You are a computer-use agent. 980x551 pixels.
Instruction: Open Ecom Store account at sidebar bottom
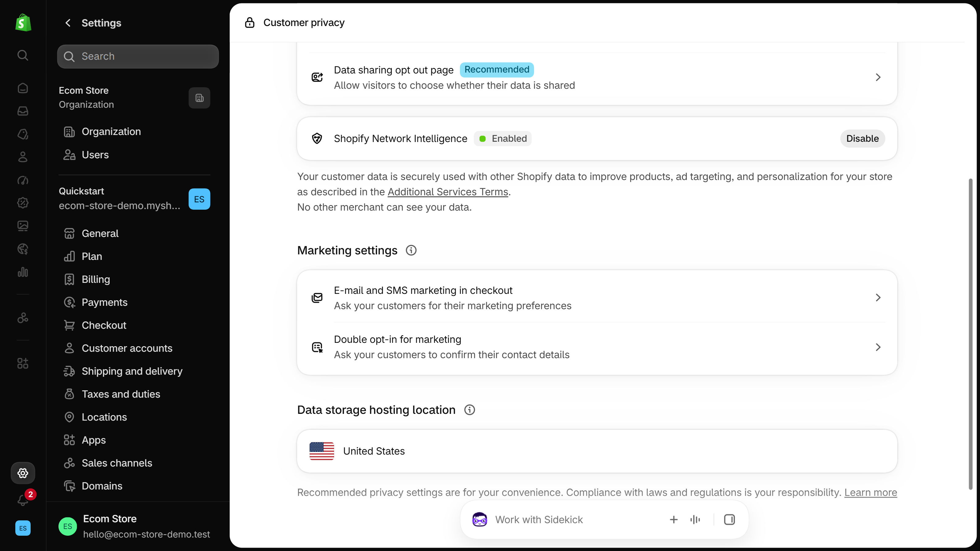tap(138, 527)
